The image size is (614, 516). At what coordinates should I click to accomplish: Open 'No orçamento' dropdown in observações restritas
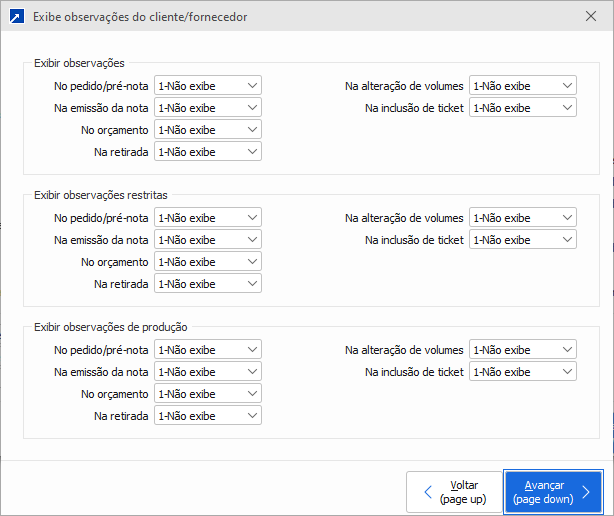pyautogui.click(x=208, y=262)
